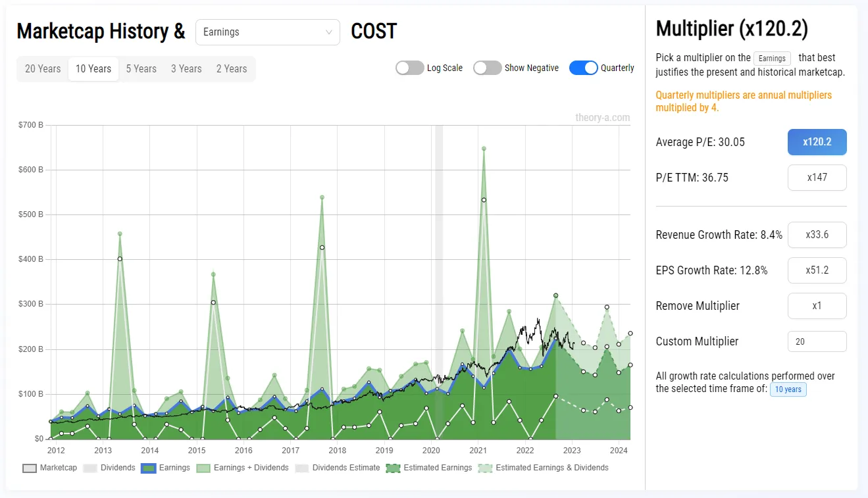Click the small Earnings tag in description
This screenshot has width=868, height=498.
(772, 58)
